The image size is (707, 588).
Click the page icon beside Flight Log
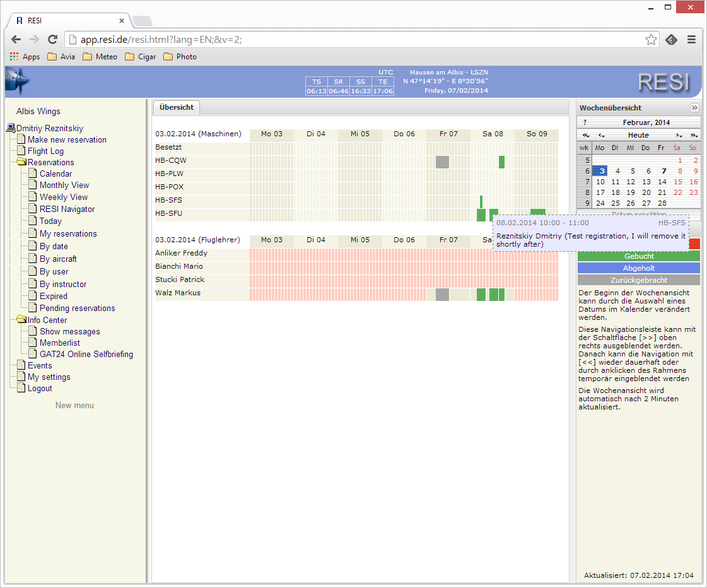pyautogui.click(x=21, y=151)
